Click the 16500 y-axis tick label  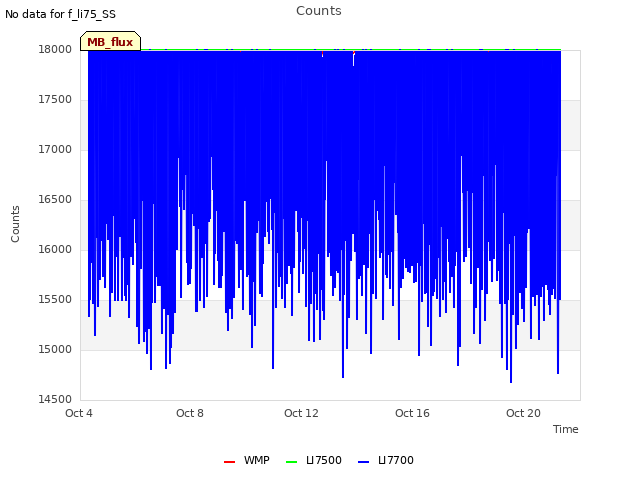point(55,200)
